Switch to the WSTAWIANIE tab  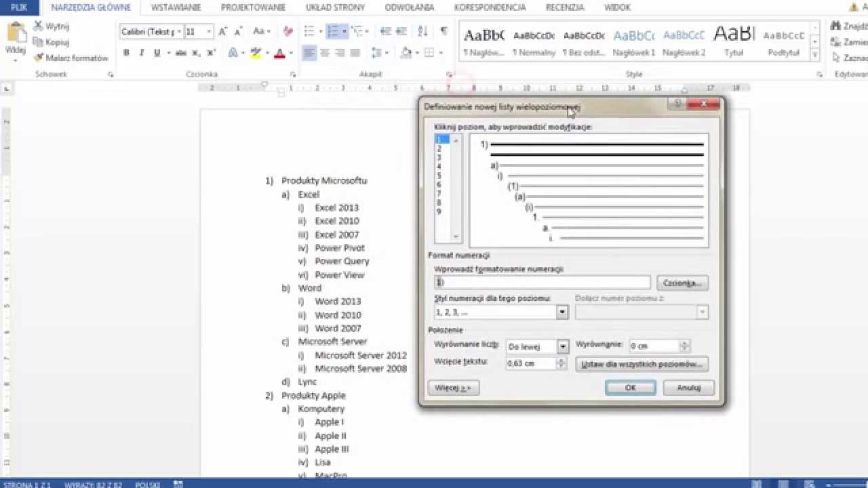coord(176,7)
